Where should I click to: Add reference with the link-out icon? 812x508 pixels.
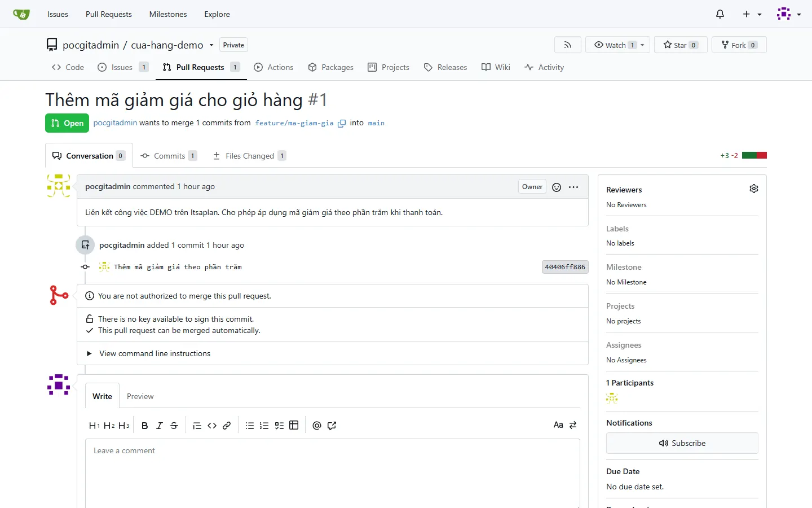(332, 426)
